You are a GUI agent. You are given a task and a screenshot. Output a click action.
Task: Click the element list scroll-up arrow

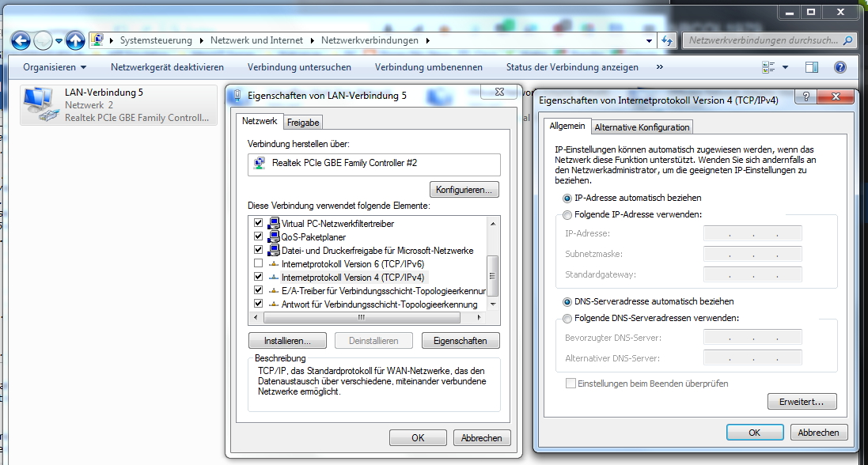493,223
